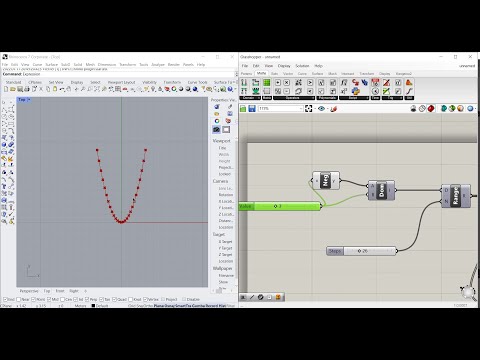Toggle the Quad osnap checkbox

tap(114, 299)
